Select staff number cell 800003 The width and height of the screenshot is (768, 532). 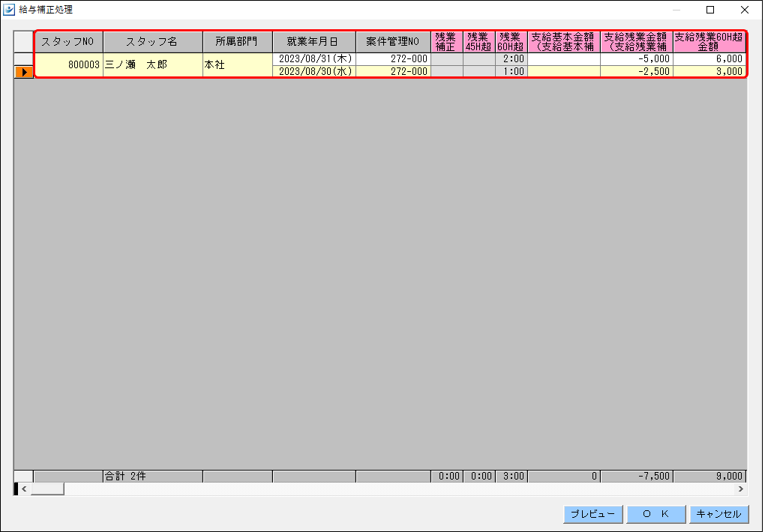(68, 64)
